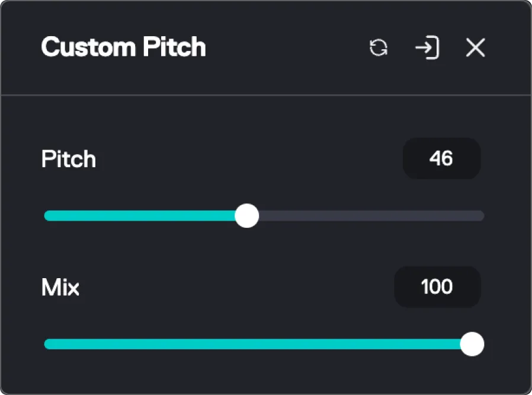Click the Mix slider right endpoint
This screenshot has height=395, width=532.
(472, 344)
